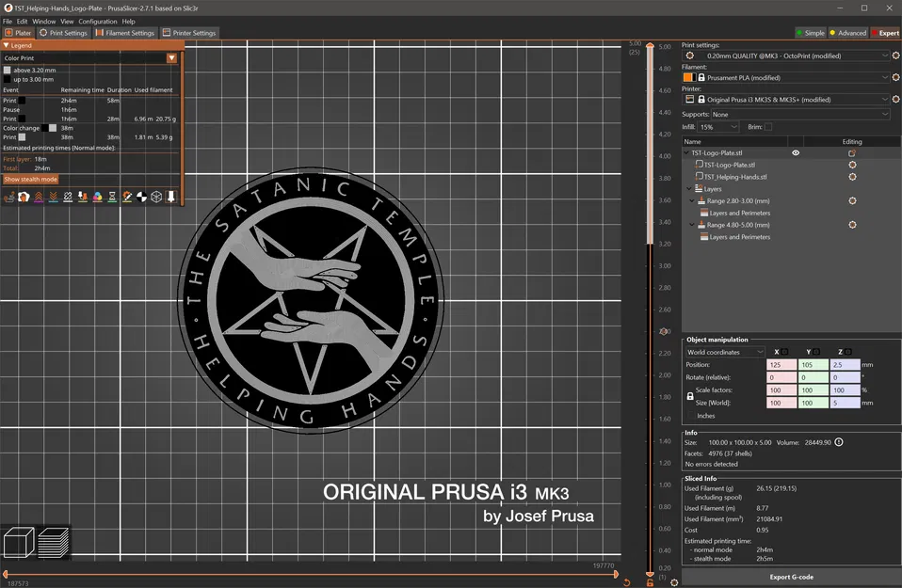Toggle center of gravity icon in legend
902x588 pixels.
coord(141,198)
